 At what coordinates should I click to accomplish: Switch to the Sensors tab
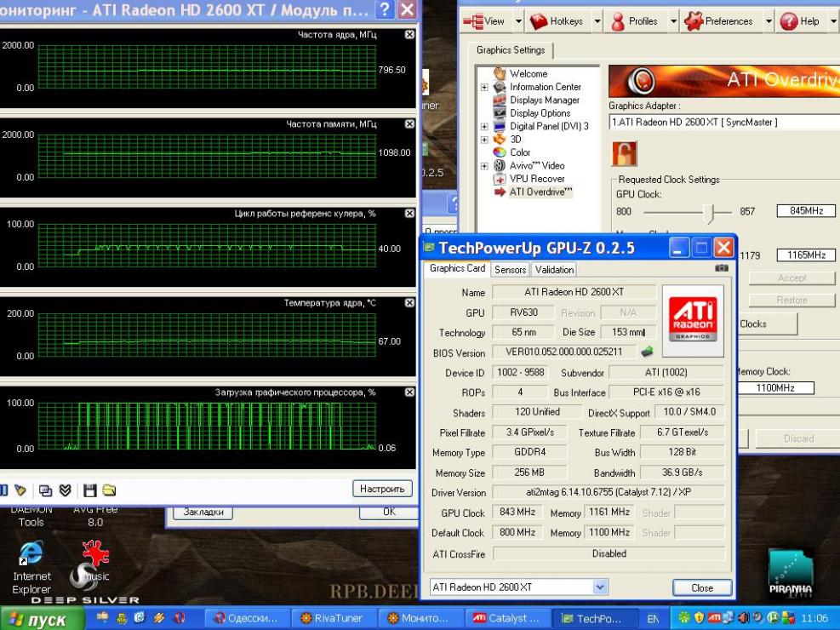coord(511,270)
